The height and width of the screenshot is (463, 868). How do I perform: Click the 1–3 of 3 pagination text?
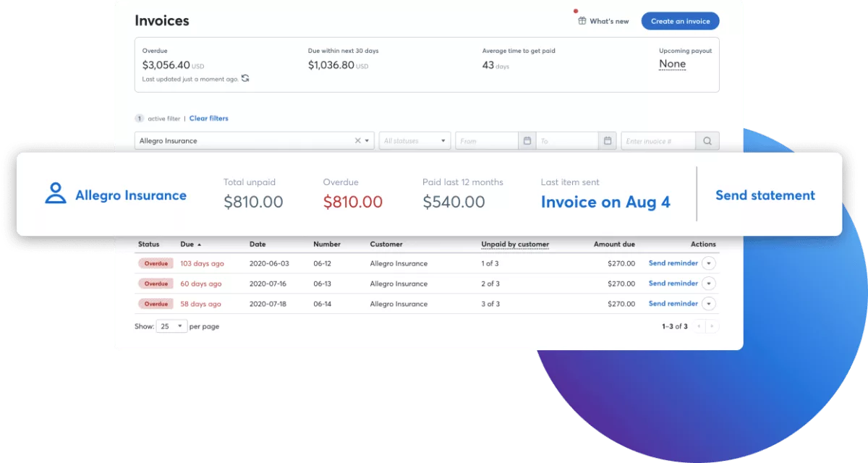click(x=675, y=327)
